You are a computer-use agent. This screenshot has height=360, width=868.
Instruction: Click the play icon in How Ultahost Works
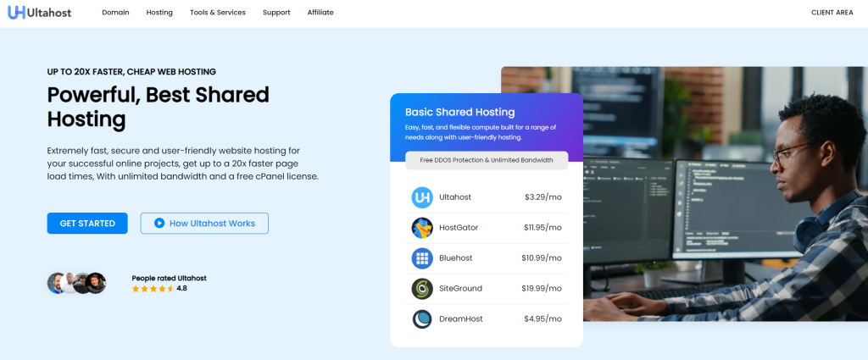point(159,224)
